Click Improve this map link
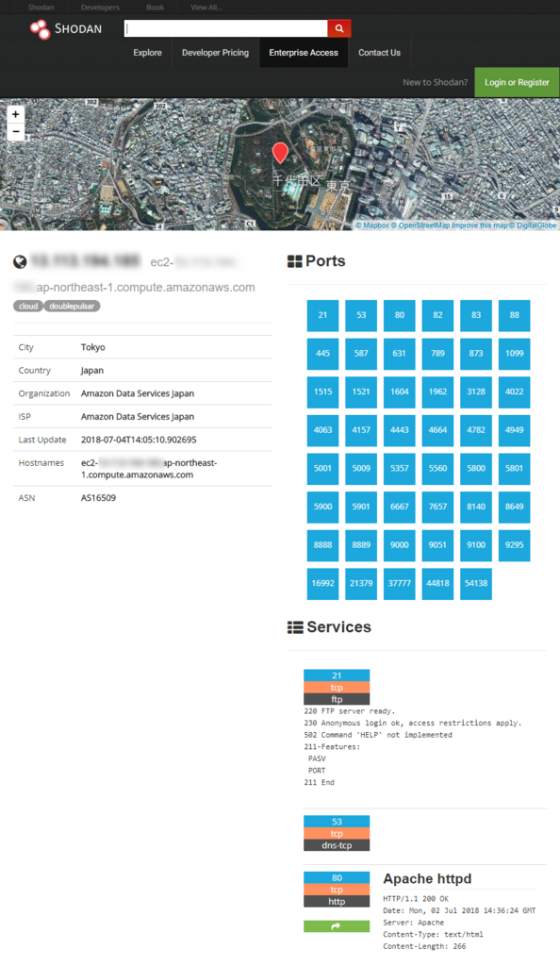The height and width of the screenshot is (966, 560). click(480, 225)
